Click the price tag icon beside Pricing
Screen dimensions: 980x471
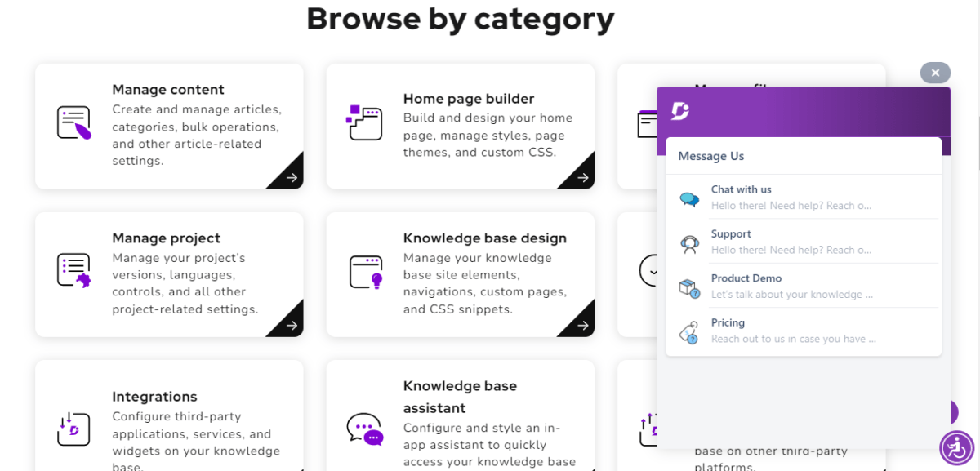tap(688, 331)
